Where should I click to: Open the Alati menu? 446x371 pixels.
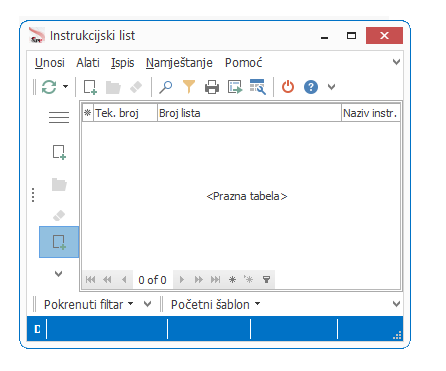point(88,63)
